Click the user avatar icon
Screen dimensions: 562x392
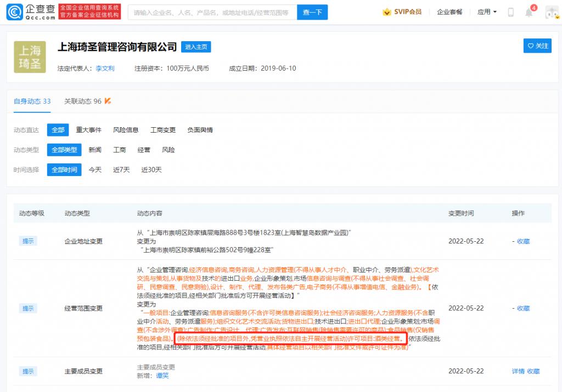click(551, 12)
